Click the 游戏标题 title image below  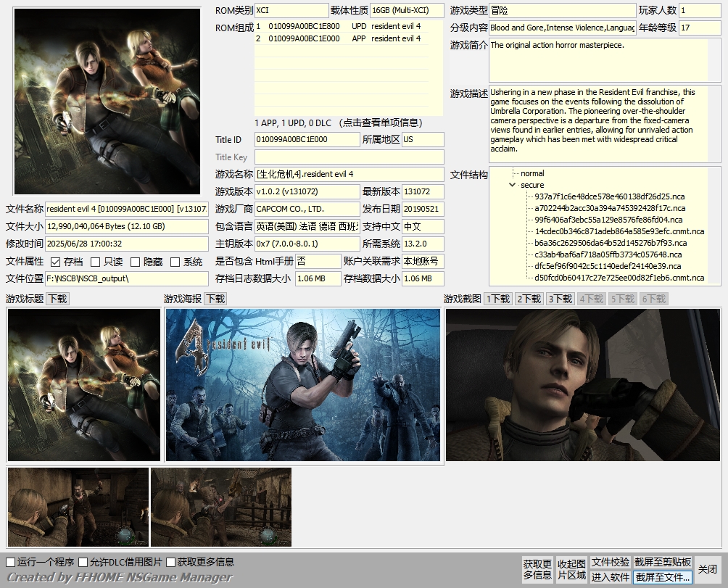pyautogui.click(x=84, y=385)
